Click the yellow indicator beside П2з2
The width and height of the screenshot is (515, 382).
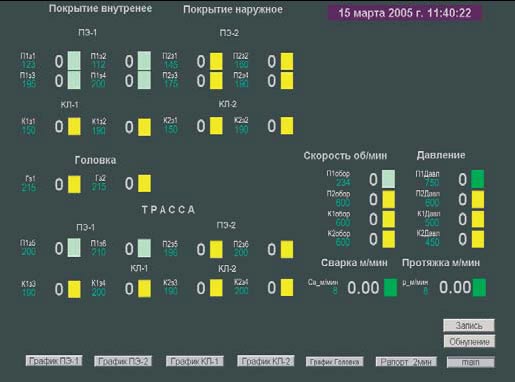coord(287,61)
